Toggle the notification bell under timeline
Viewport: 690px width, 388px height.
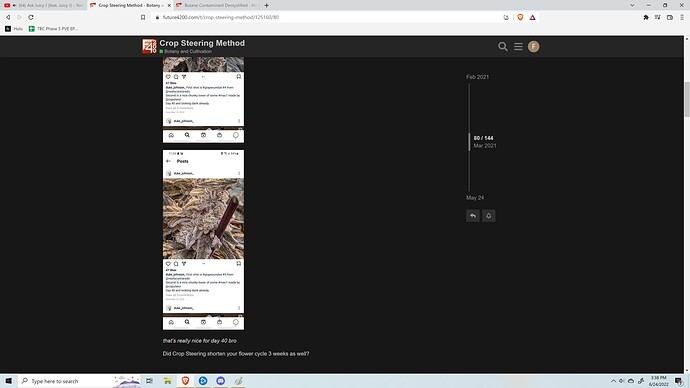click(x=488, y=216)
